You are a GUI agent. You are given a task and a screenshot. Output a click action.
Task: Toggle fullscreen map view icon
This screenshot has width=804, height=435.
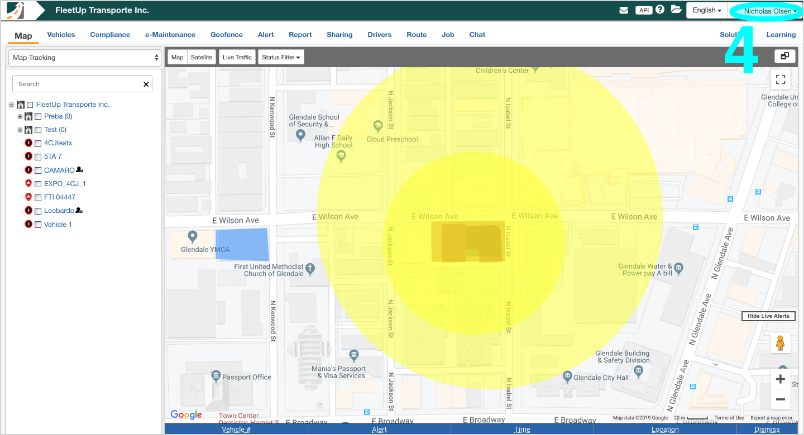click(780, 80)
